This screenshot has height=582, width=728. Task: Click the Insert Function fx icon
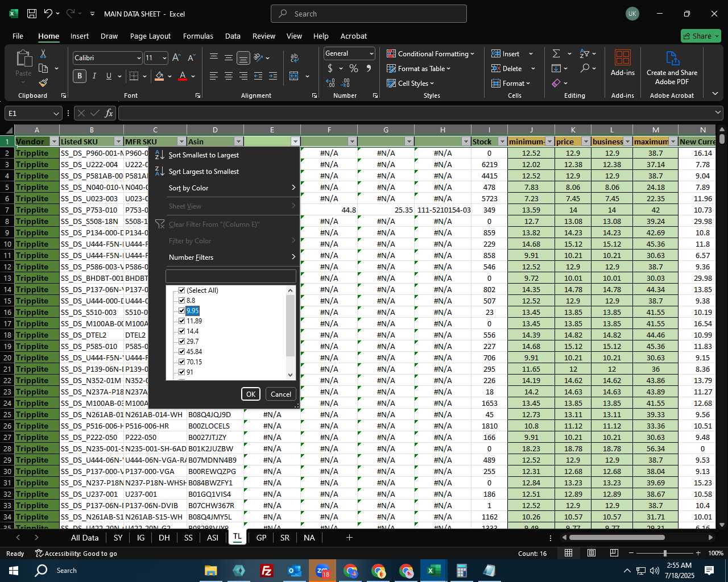coord(109,113)
